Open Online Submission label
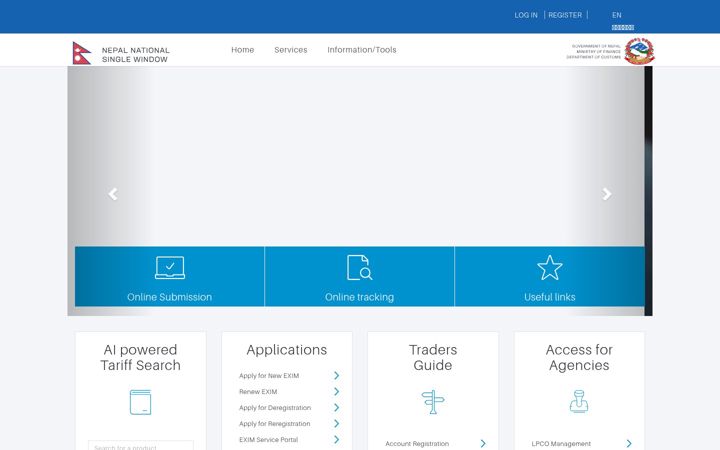This screenshot has width=720, height=450. pyautogui.click(x=169, y=297)
